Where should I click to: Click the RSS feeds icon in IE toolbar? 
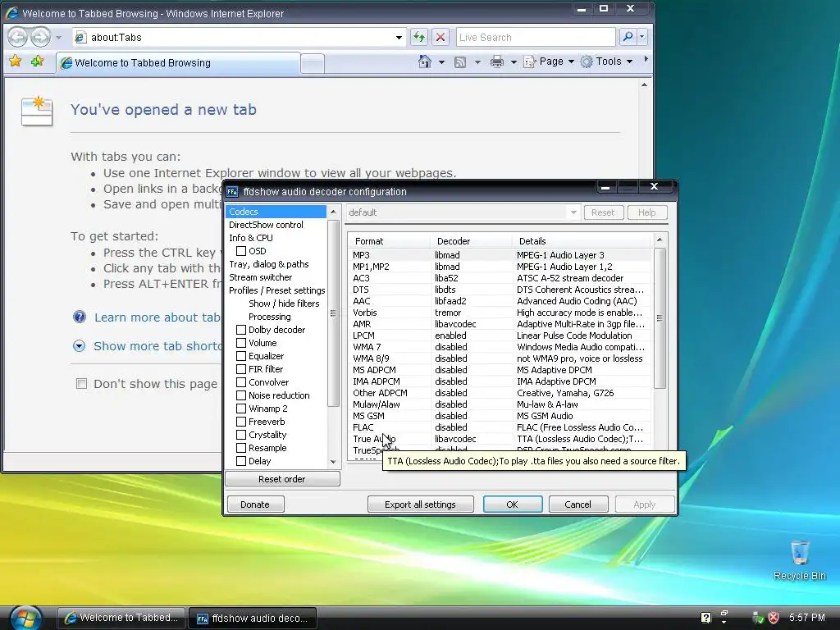tap(459, 62)
